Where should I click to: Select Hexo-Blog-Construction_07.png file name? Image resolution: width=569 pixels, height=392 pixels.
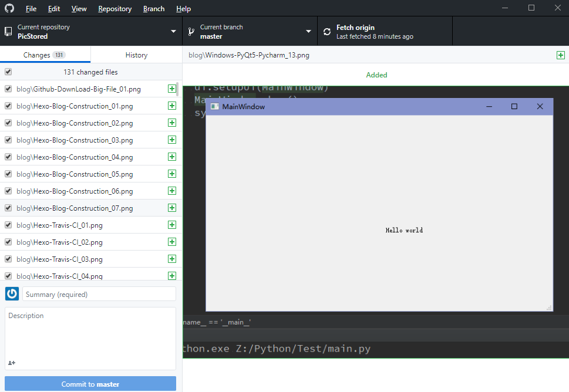75,208
